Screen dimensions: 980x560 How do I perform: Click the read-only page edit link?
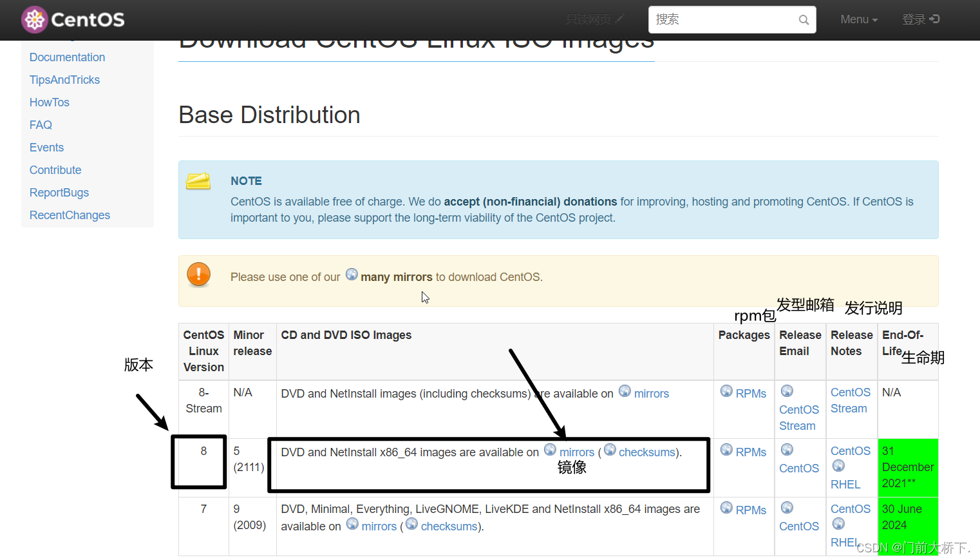(595, 19)
